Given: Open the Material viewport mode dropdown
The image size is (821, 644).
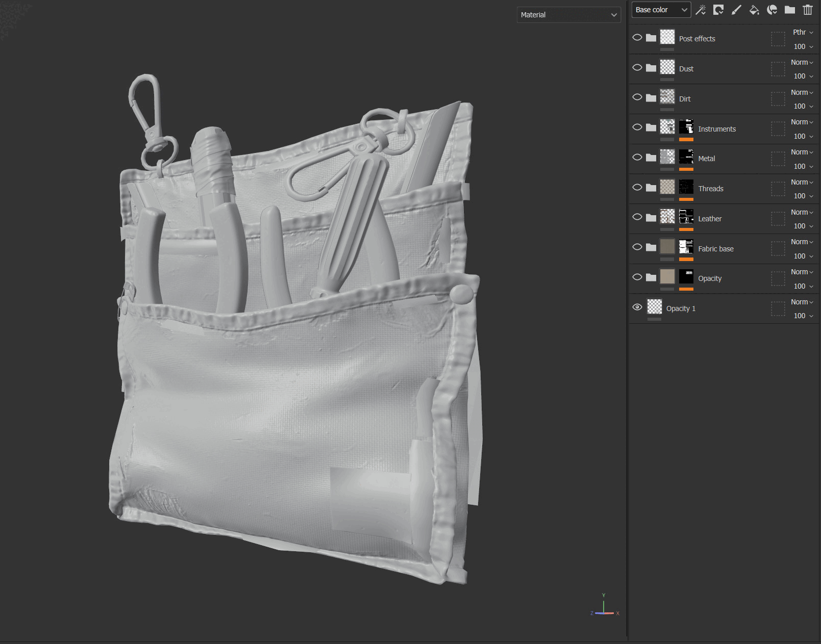Looking at the screenshot, I should pos(568,15).
